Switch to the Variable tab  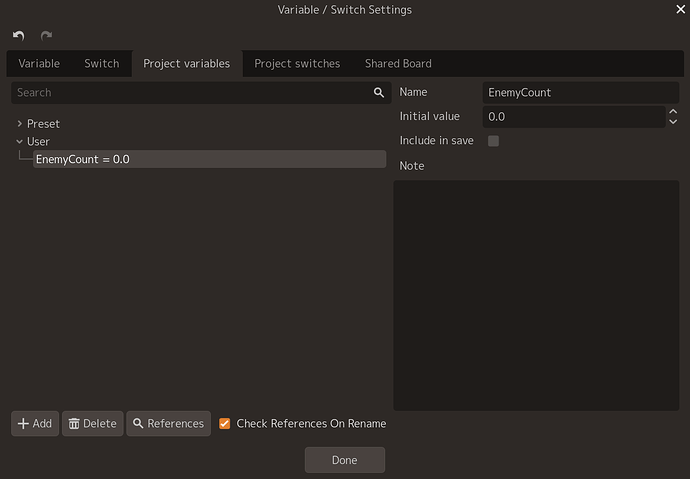point(39,63)
